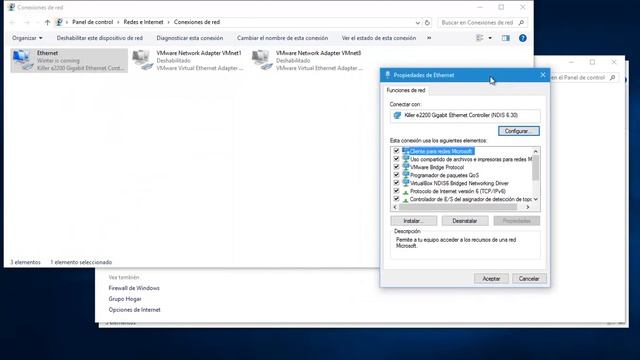The width and height of the screenshot is (640, 360).
Task: Open Firewall de Windows link
Action: [x=134, y=288]
